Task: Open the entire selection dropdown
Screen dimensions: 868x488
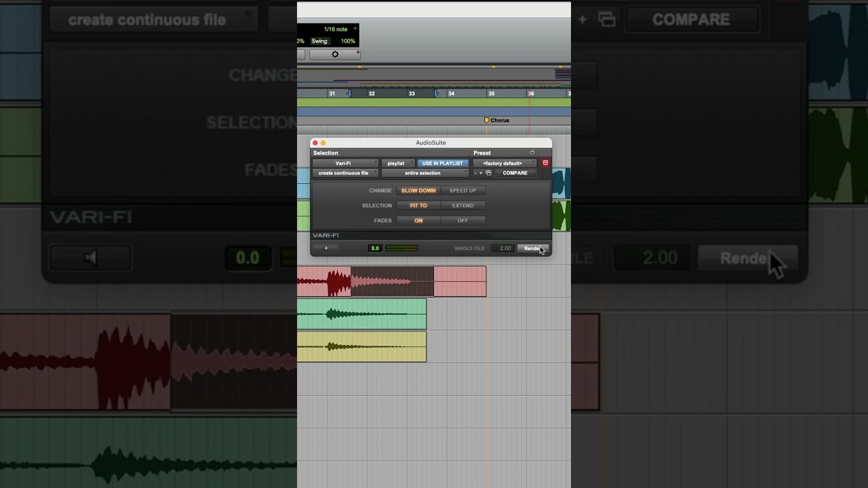Action: tap(425, 173)
